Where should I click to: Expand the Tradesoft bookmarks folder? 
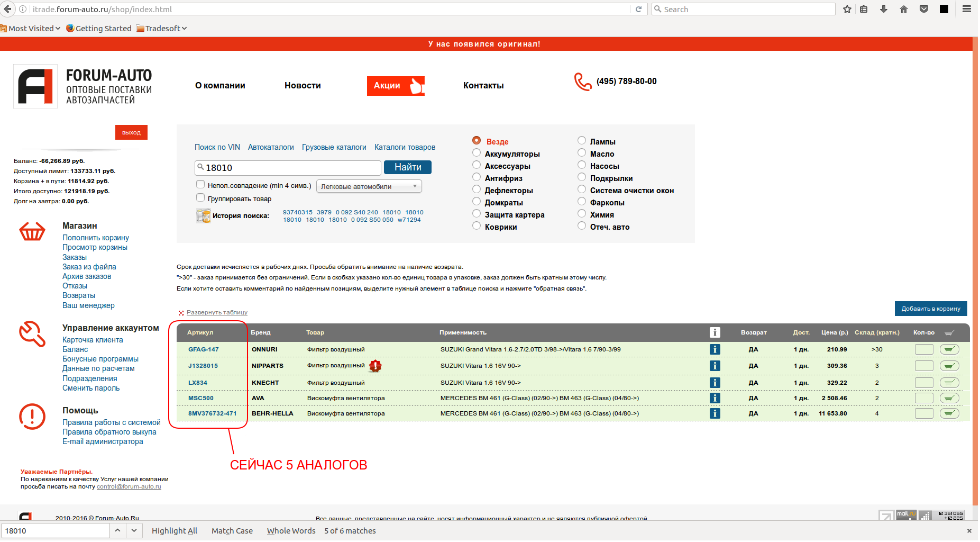(162, 29)
